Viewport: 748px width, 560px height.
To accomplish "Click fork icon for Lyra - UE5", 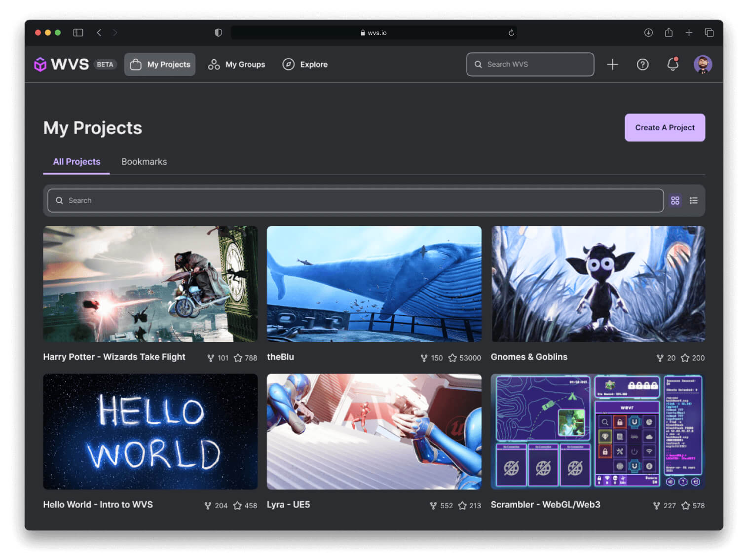I will pyautogui.click(x=433, y=506).
